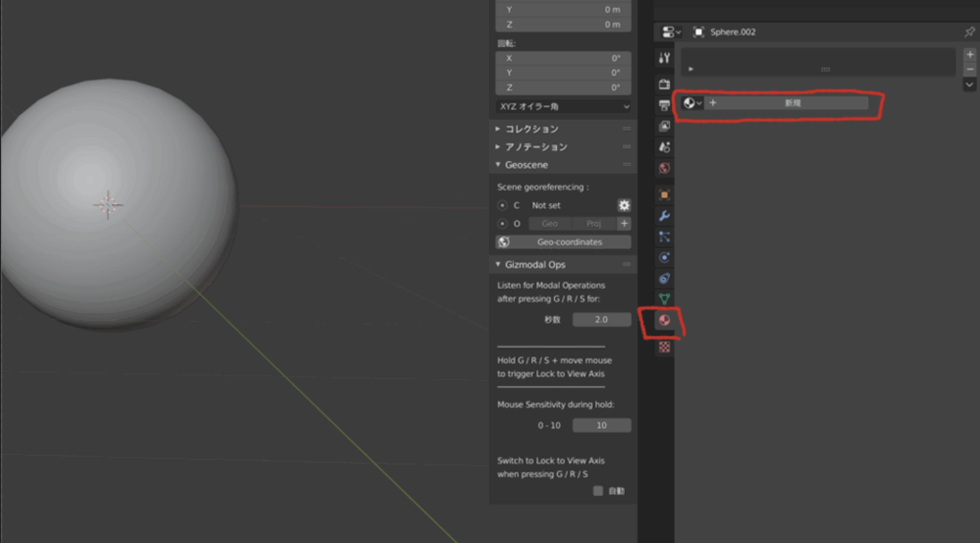Click the 秒数 value field
The image size is (980, 543).
(601, 319)
